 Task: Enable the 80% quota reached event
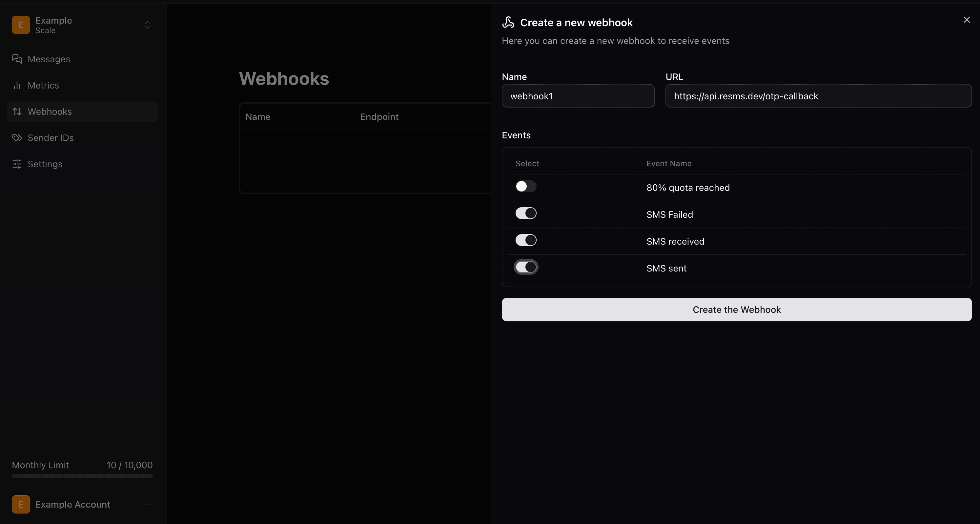526,186
